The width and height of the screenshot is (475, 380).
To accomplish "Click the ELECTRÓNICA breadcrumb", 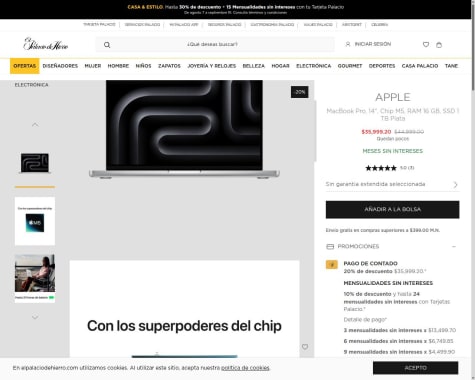I will (x=31, y=85).
